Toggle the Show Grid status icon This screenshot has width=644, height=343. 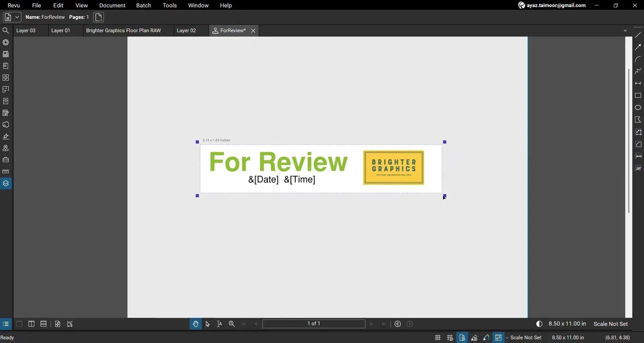coord(438,338)
